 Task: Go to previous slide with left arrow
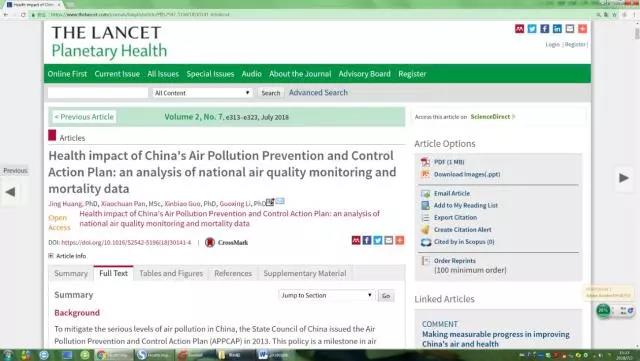tap(11, 192)
